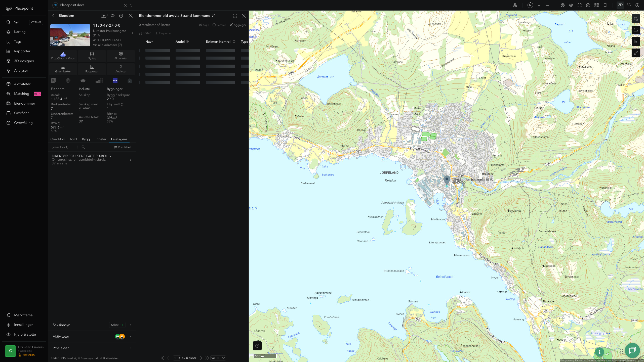This screenshot has height=362, width=644.
Task: Click the page number input field
Action: coord(177,358)
